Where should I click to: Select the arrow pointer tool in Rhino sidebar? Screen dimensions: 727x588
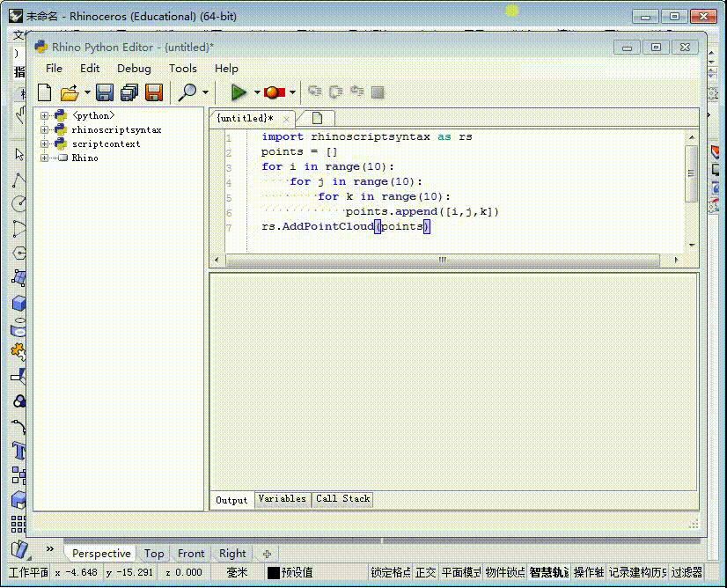[19, 154]
